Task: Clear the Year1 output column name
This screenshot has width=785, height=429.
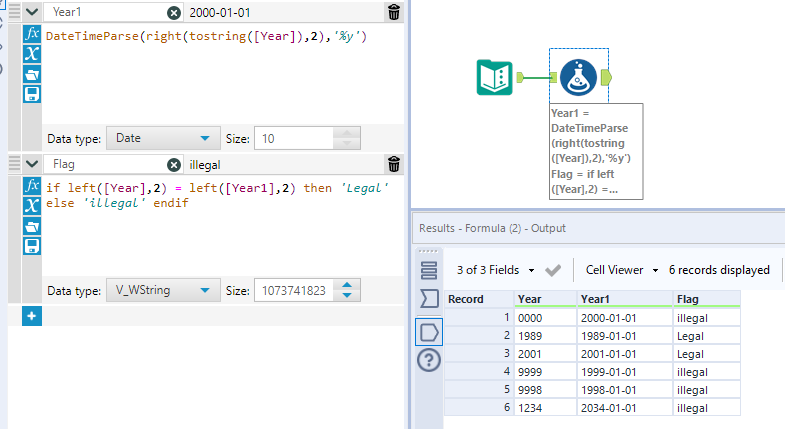Action: 174,13
